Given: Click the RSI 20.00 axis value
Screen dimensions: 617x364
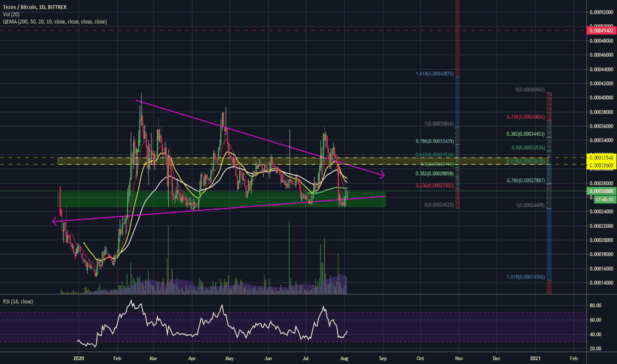Looking at the screenshot, I should (595, 349).
